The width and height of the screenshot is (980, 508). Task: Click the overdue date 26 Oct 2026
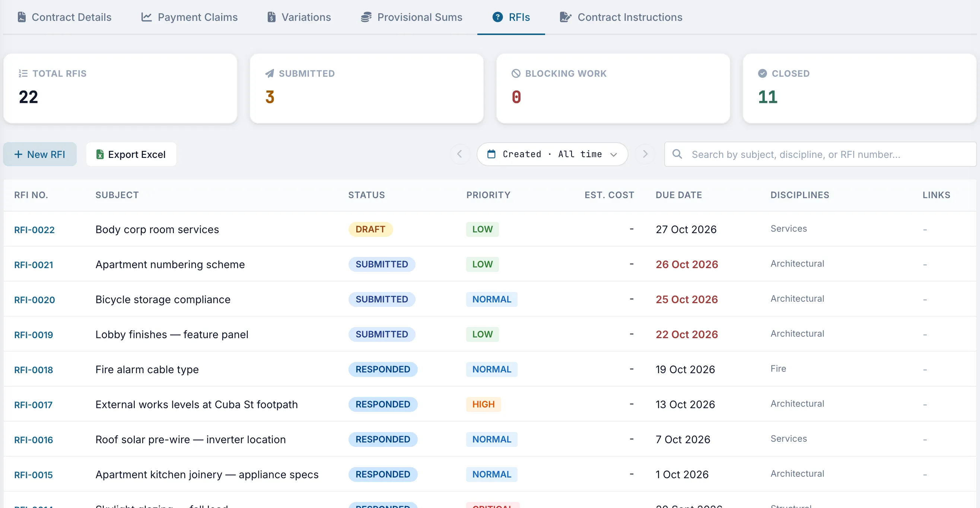click(686, 264)
